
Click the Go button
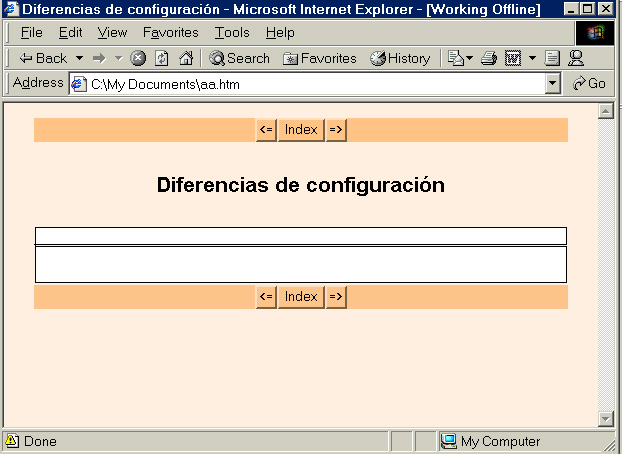589,84
